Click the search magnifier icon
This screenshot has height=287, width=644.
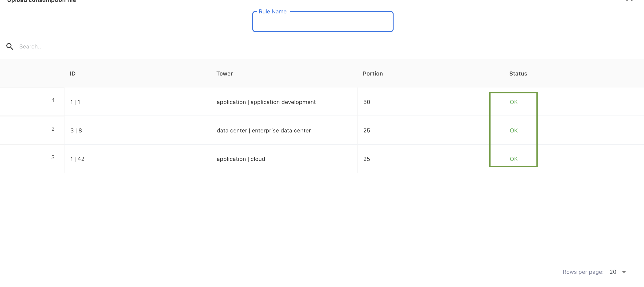tap(10, 46)
